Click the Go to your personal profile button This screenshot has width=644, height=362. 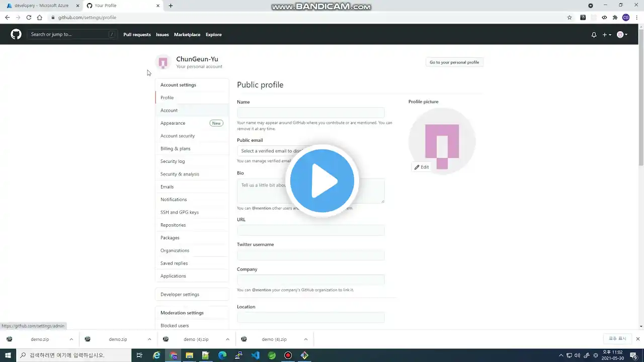coord(454,62)
